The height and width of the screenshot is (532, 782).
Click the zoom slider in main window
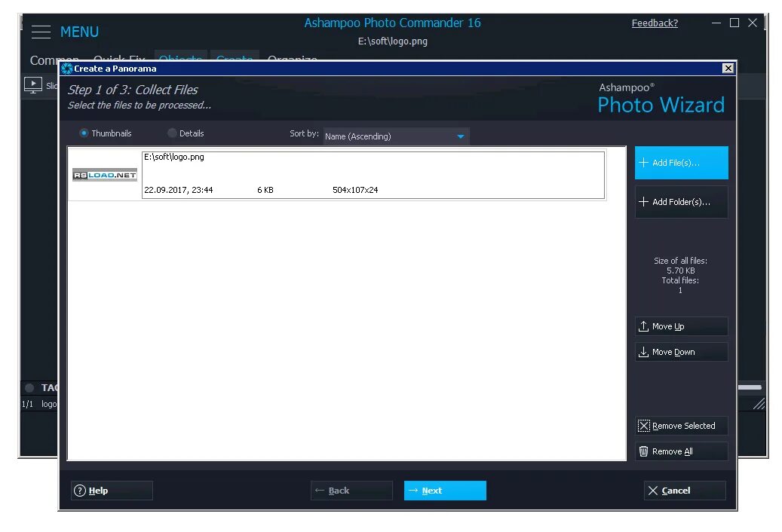coord(750,387)
